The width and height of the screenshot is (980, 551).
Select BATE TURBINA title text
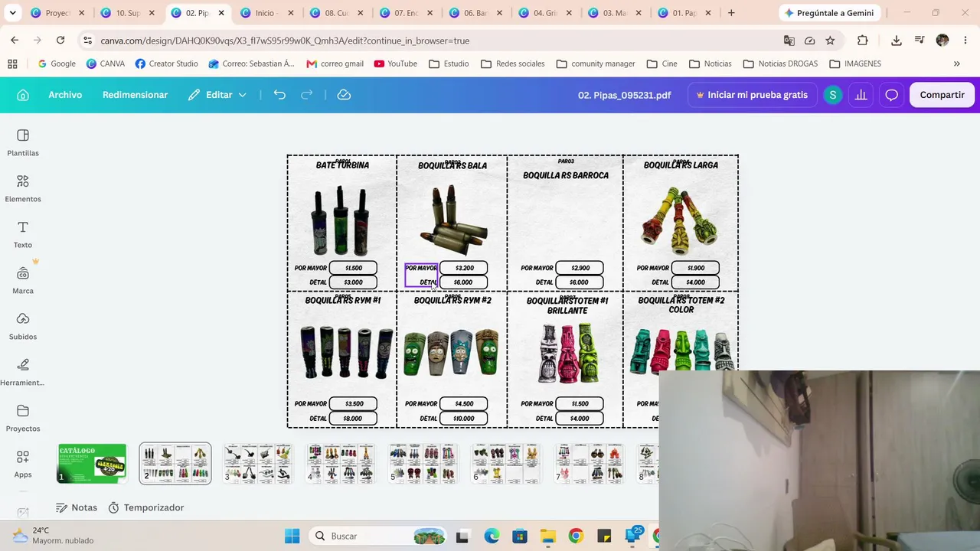342,165
